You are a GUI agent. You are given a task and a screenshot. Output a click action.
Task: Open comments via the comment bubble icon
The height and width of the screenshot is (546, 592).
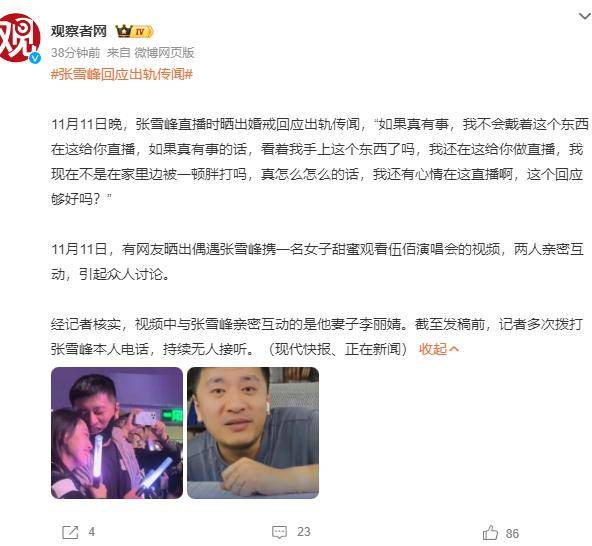(279, 532)
